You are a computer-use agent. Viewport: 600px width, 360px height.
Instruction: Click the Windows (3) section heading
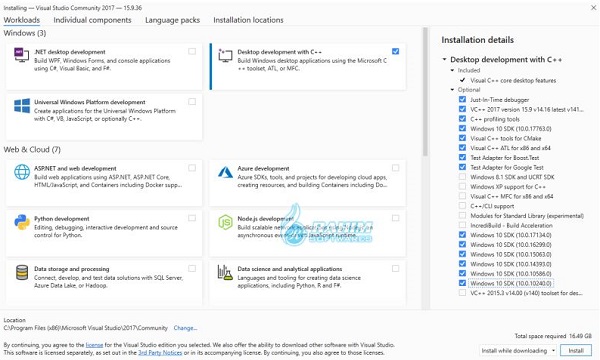[25, 33]
